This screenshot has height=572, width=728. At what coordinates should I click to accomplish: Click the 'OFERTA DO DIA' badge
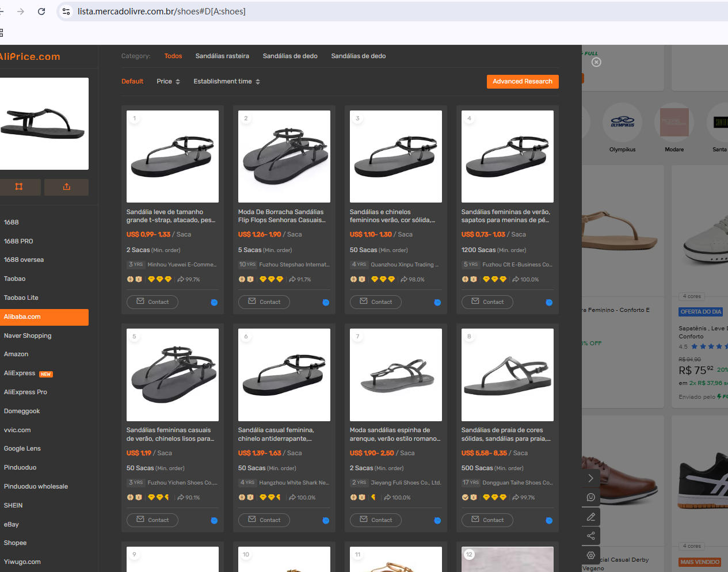pos(701,312)
